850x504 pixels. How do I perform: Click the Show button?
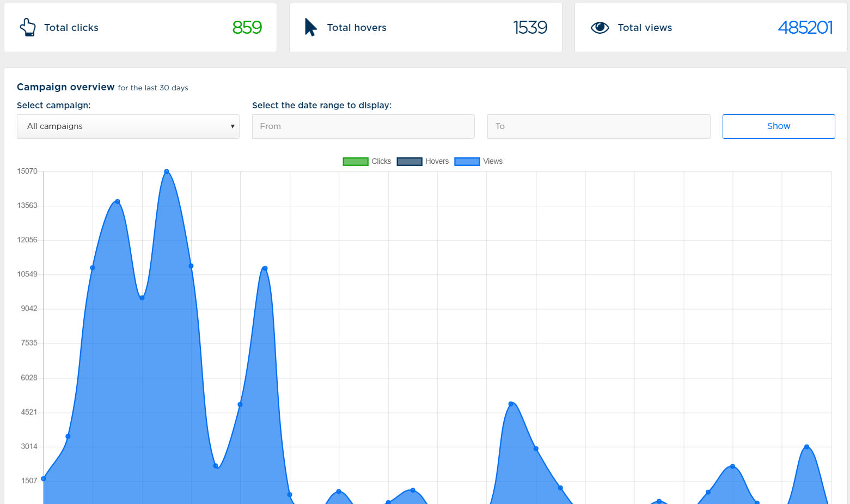pos(779,126)
